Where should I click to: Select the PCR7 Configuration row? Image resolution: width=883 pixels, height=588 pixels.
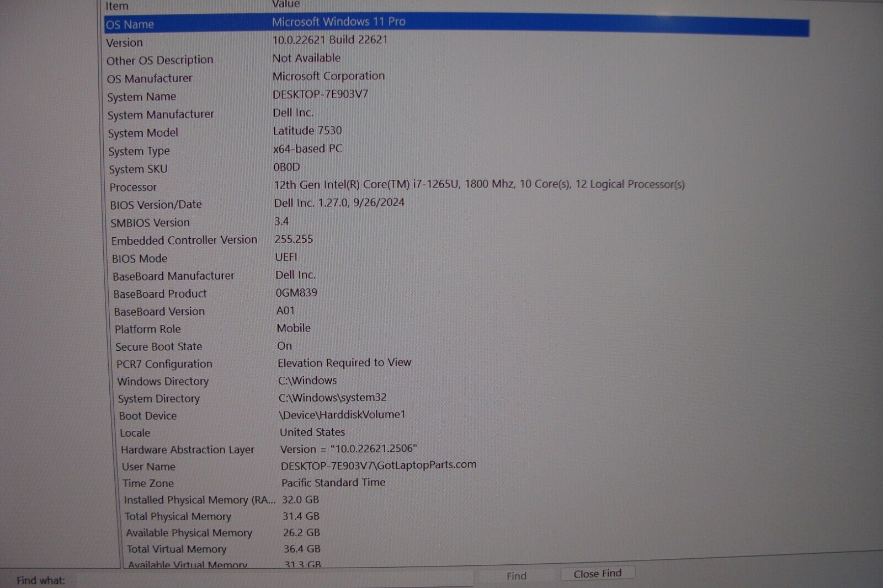[164, 364]
